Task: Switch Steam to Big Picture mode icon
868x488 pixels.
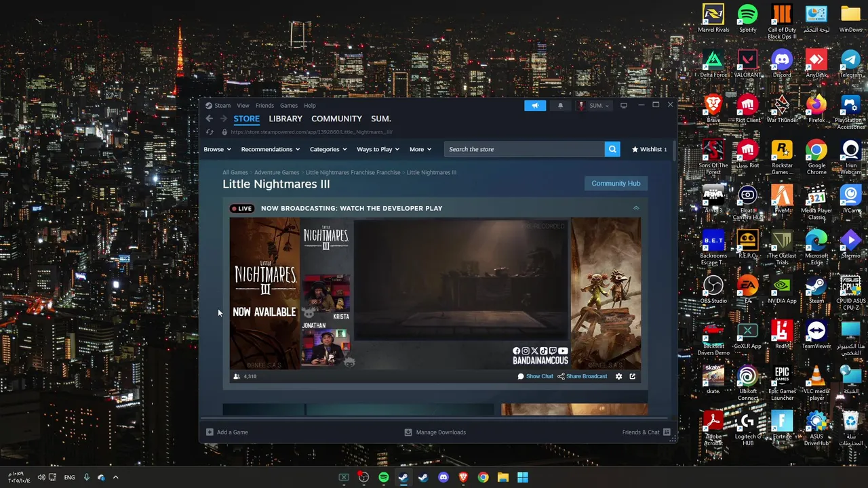Action: pos(624,106)
